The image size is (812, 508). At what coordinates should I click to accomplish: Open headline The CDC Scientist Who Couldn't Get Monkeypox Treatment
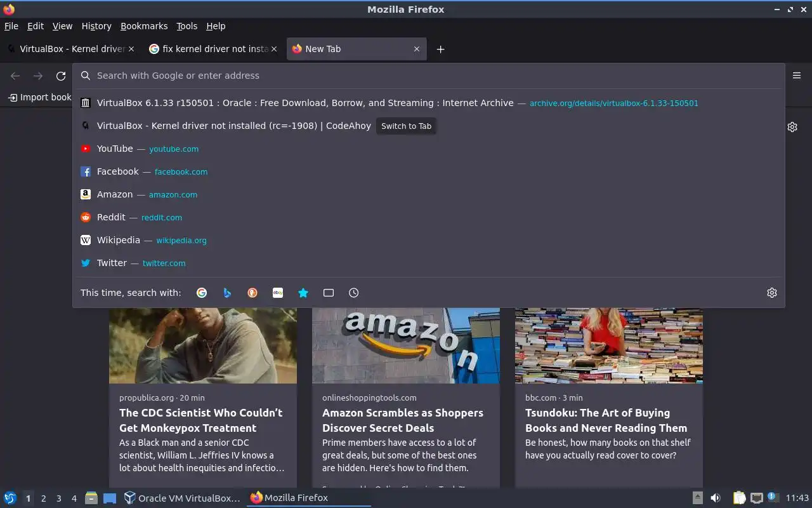201,420
